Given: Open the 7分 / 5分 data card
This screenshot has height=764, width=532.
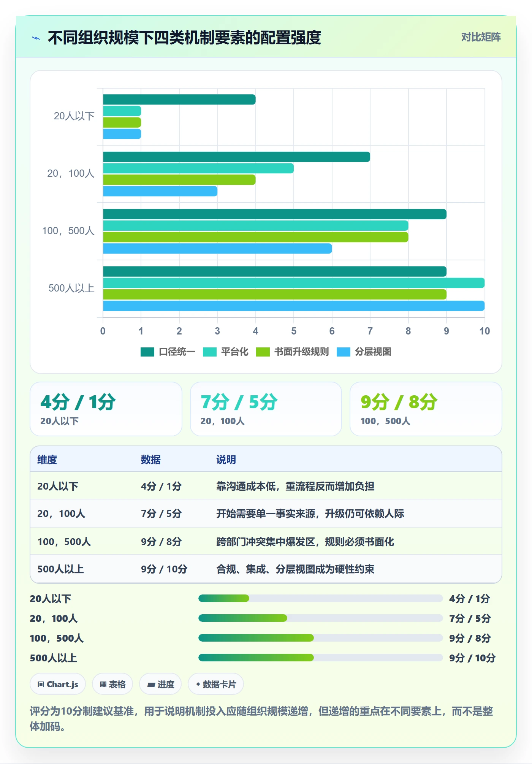Looking at the screenshot, I should pyautogui.click(x=266, y=409).
